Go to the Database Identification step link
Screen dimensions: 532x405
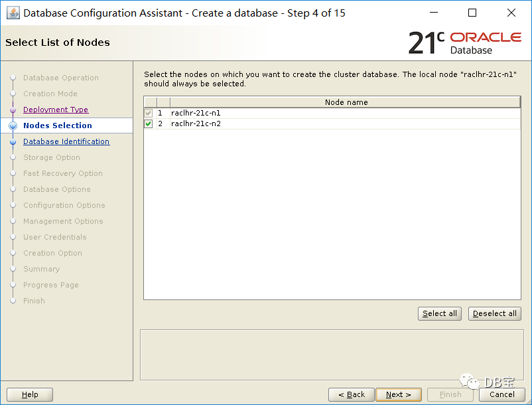tap(66, 141)
